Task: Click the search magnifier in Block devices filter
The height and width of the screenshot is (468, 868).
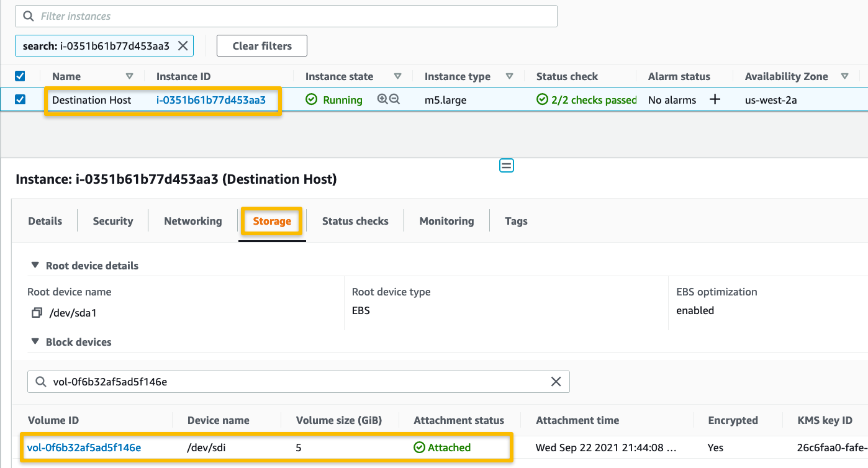Action: (x=40, y=381)
